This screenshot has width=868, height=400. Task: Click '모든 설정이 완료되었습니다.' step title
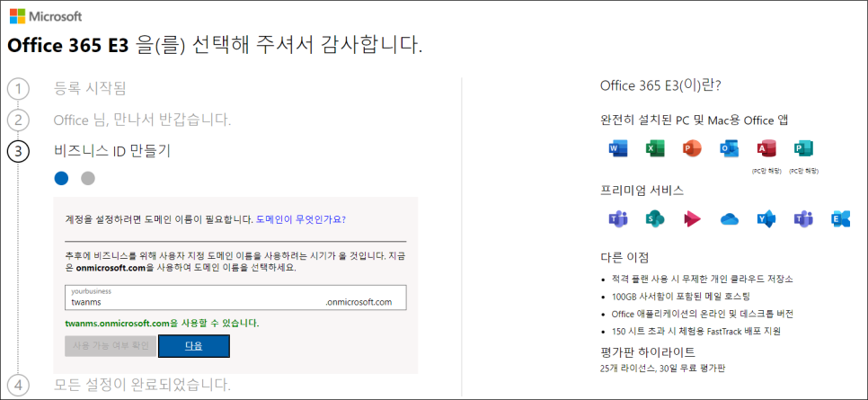[142, 384]
